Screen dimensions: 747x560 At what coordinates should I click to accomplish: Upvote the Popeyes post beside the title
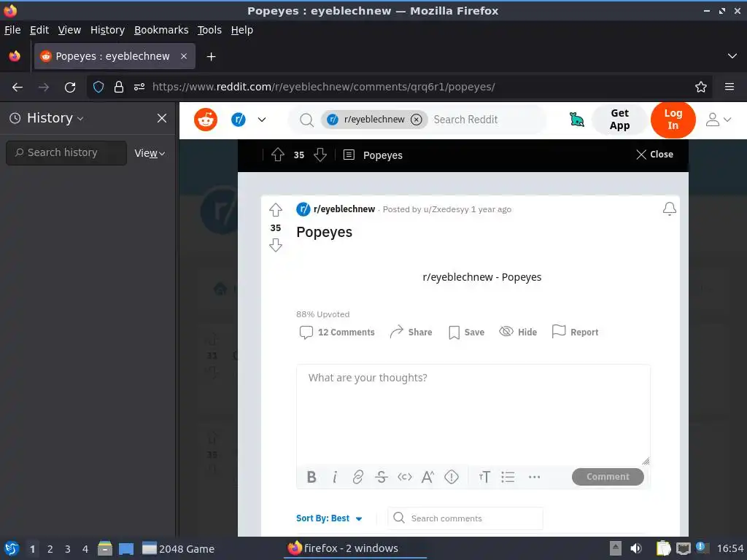tap(275, 210)
